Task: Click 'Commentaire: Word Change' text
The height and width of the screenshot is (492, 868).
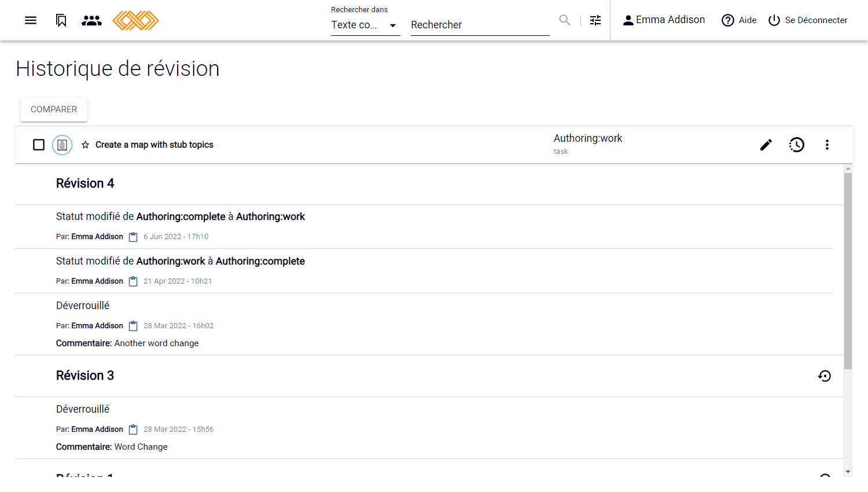Action: 112,447
